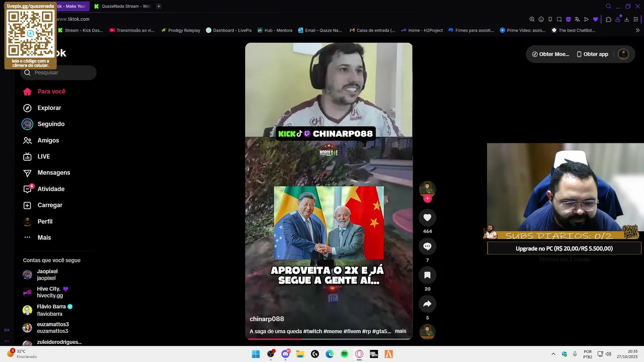644x362 pixels.
Task: Seek the video progress bar
Action: [x=329, y=339]
